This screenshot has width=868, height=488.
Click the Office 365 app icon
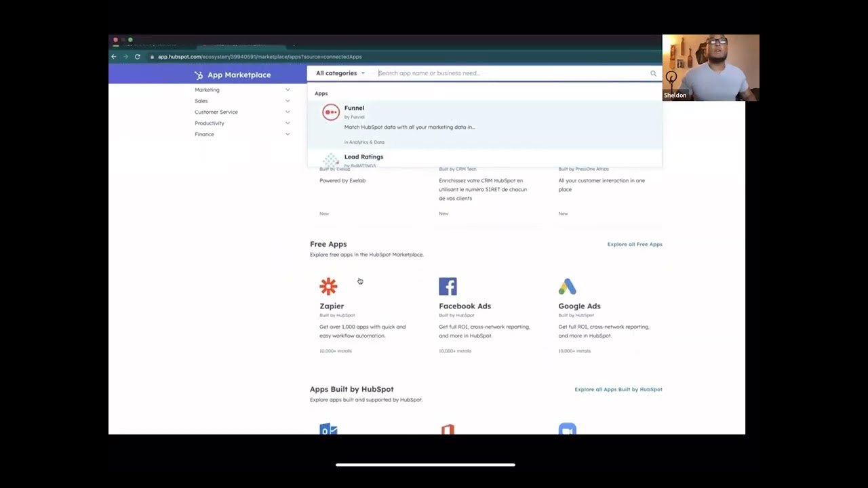click(448, 429)
